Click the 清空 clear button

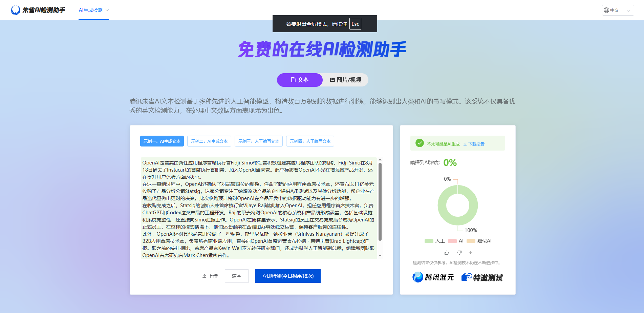coord(237,276)
